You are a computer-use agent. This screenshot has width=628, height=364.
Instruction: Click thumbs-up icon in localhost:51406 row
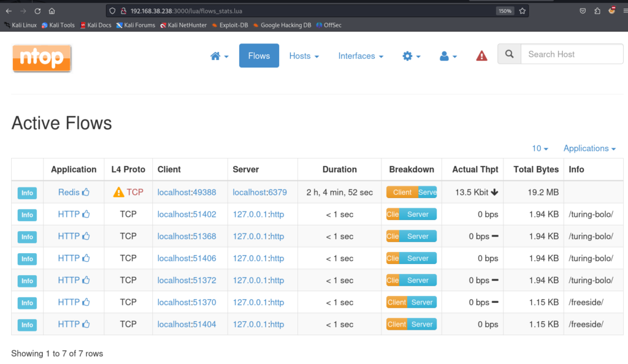86,258
